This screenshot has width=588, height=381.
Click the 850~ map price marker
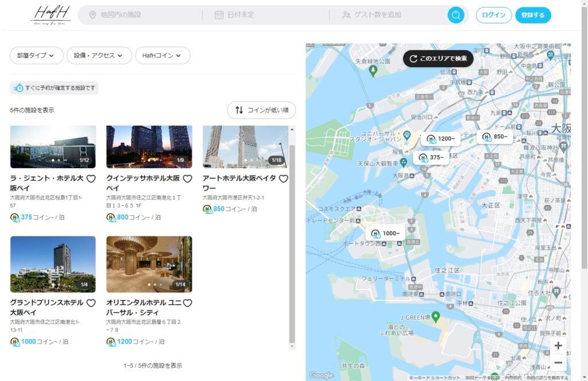(x=495, y=137)
